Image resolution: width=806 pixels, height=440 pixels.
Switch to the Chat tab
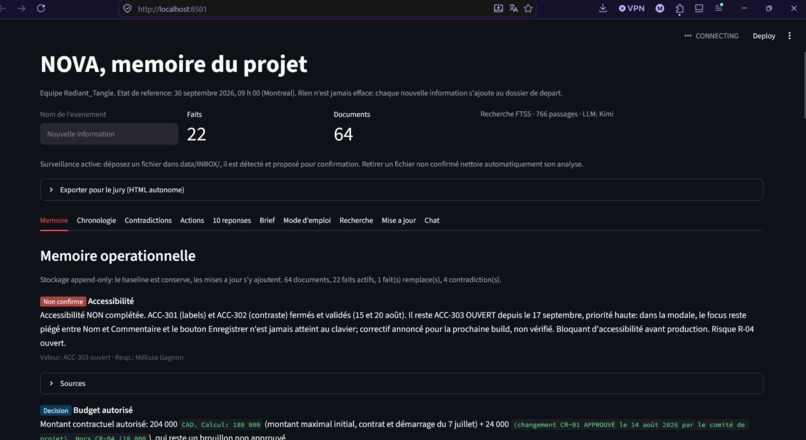point(432,220)
